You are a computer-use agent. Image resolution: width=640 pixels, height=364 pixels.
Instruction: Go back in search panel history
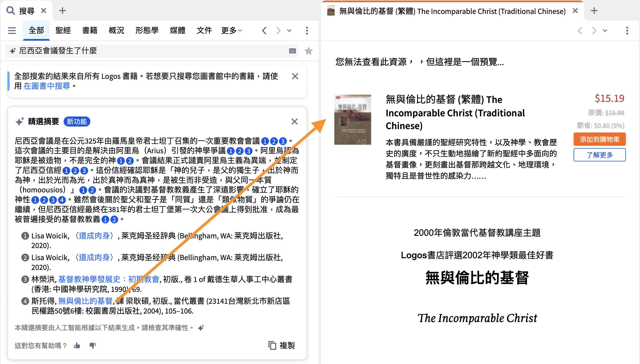pos(264,30)
